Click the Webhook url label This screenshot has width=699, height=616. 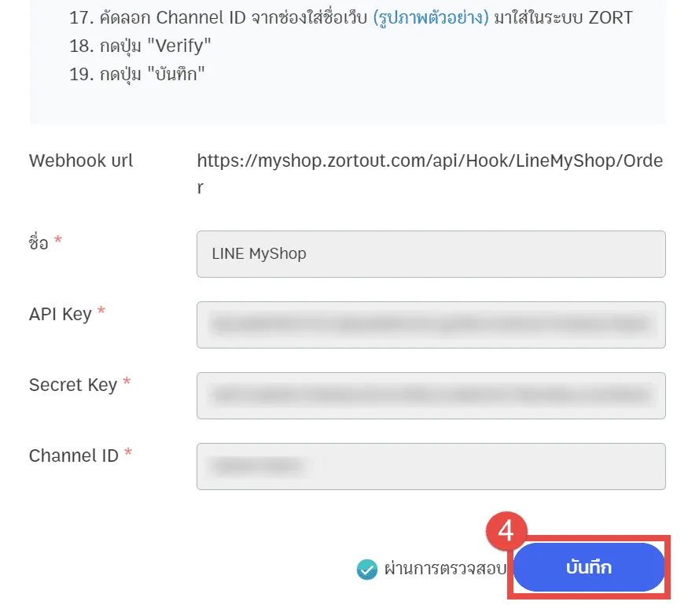tap(81, 160)
